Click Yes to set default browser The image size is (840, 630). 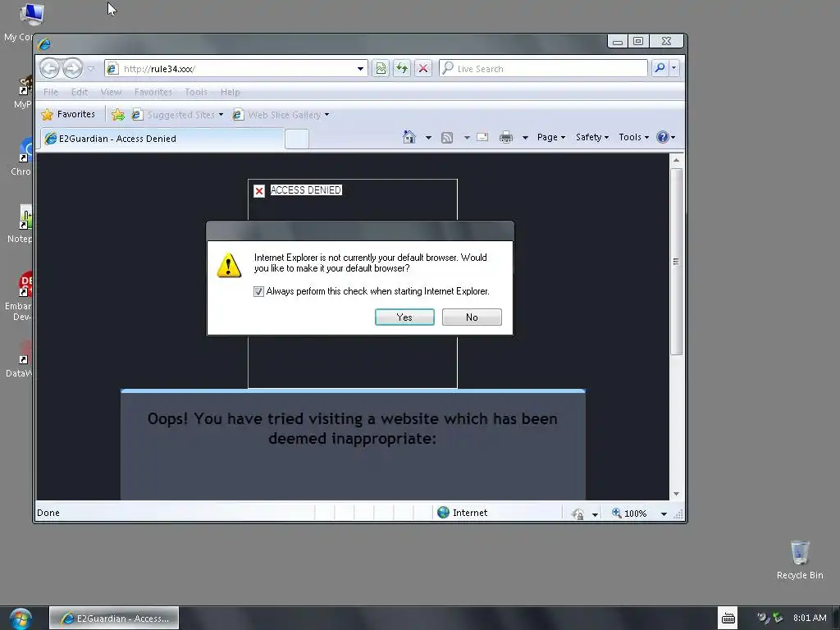[404, 317]
